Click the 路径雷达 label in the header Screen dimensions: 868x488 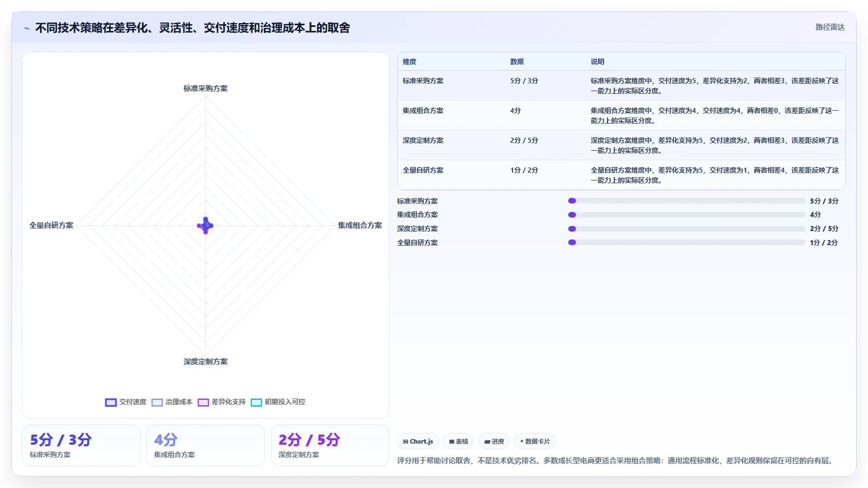(x=830, y=27)
